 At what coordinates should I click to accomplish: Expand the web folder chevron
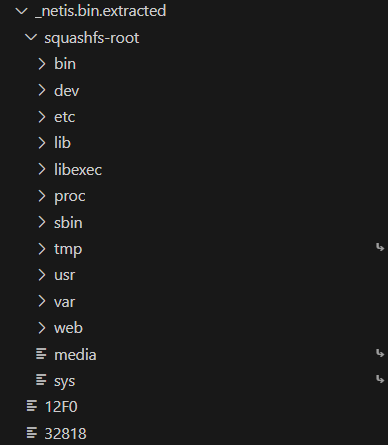42,328
